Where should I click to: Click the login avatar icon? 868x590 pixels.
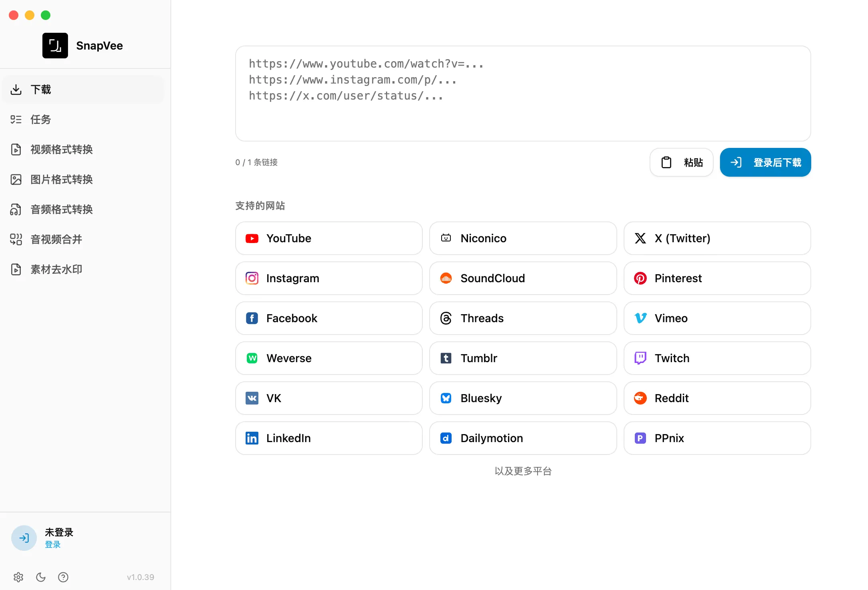click(24, 538)
